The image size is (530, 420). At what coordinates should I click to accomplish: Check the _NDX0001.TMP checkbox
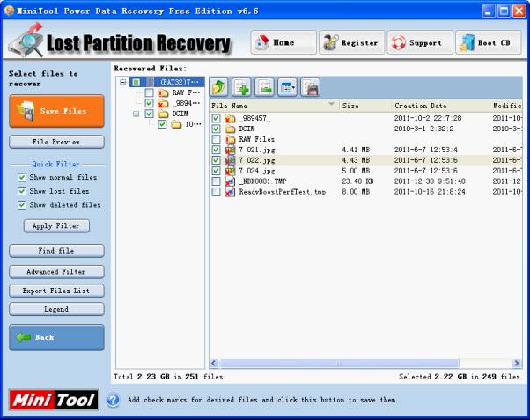(x=216, y=181)
